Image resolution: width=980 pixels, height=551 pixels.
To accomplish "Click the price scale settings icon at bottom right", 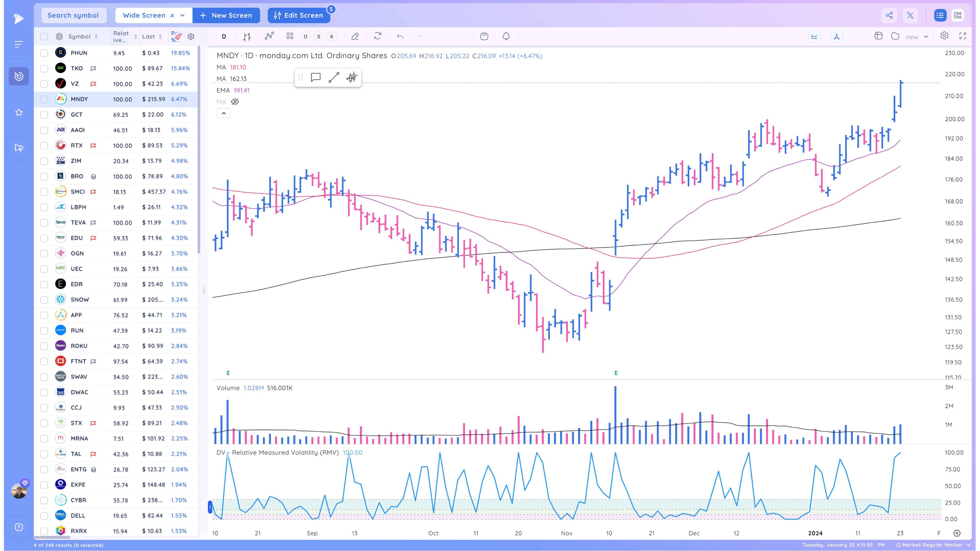I will click(957, 533).
